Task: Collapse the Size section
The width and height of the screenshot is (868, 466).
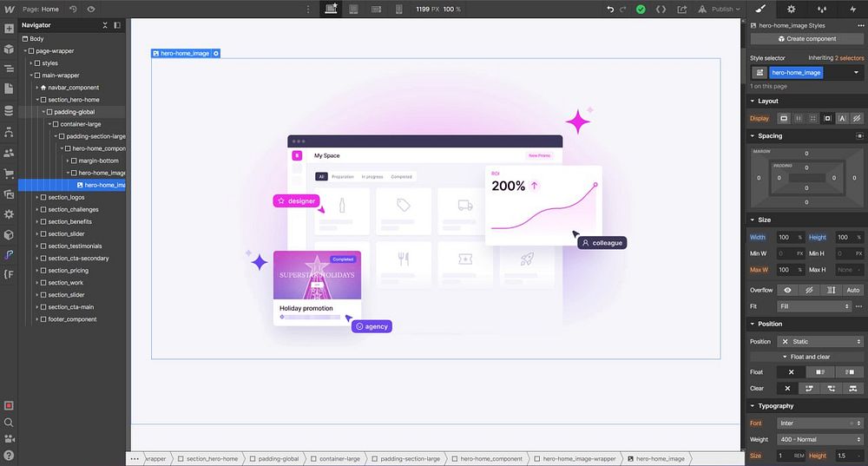Action: 753,220
